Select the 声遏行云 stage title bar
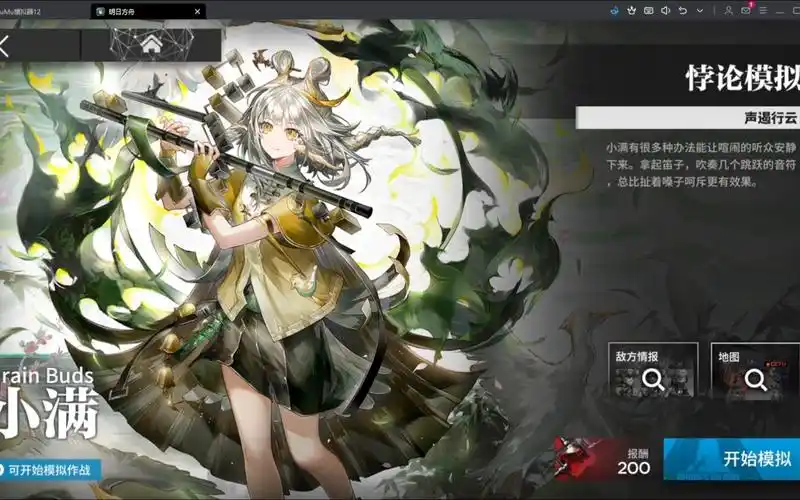Screen dimensions: 800x500 click(x=688, y=118)
